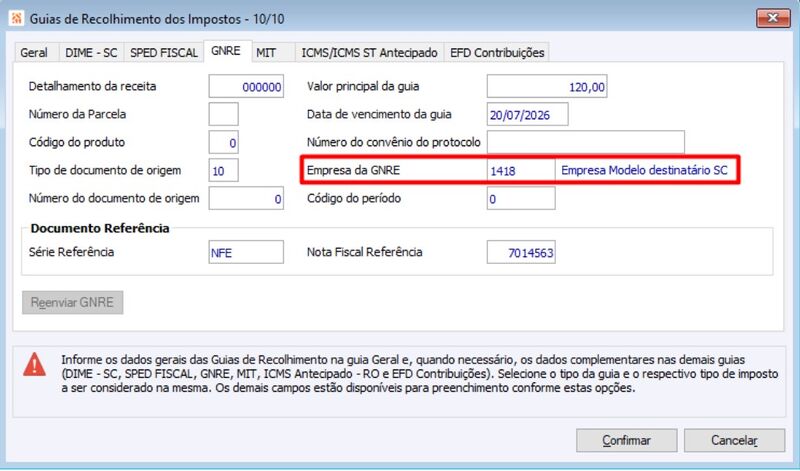Click the Série Referência field
Screen dimensions: 800x471
point(246,252)
